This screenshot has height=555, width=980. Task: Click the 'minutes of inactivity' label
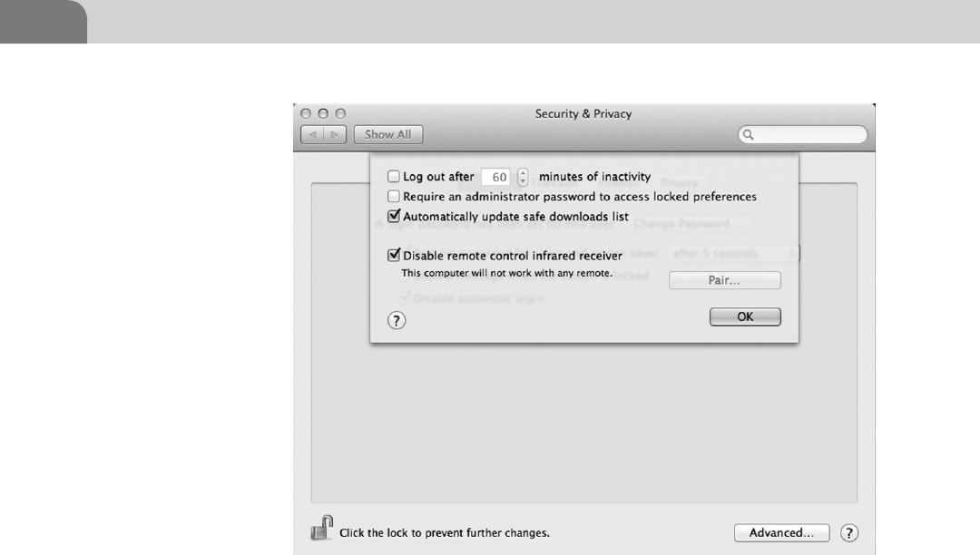595,177
